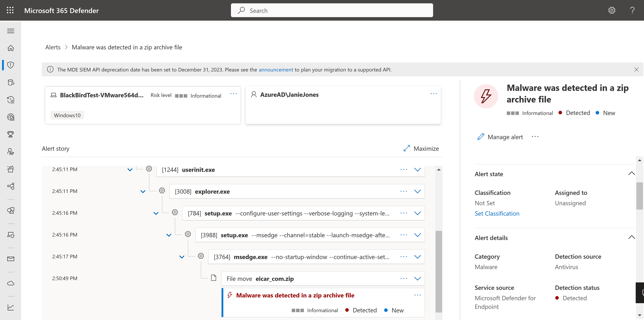
Task: Collapse the Alert state section
Action: pos(631,174)
